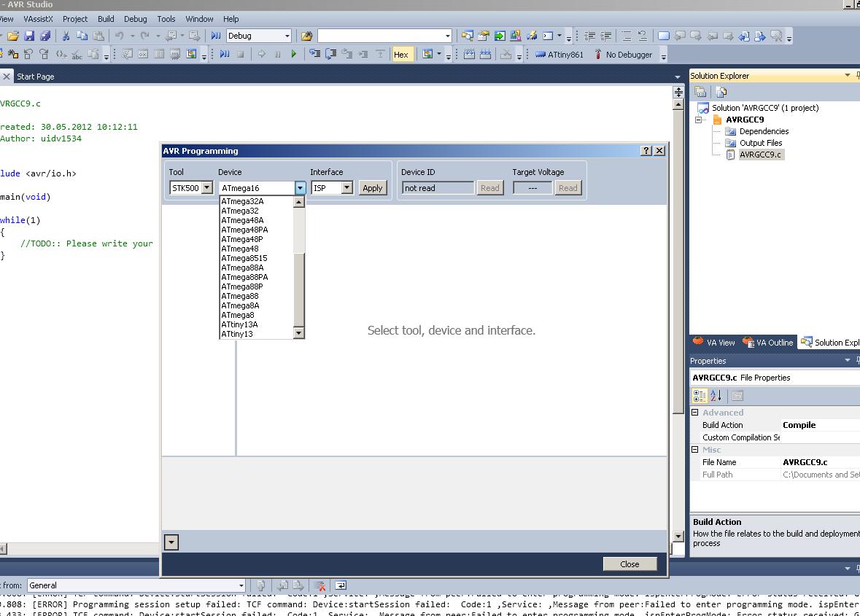Screen dimensions: 860x616
Task: Open the Project menu
Action: coord(75,19)
